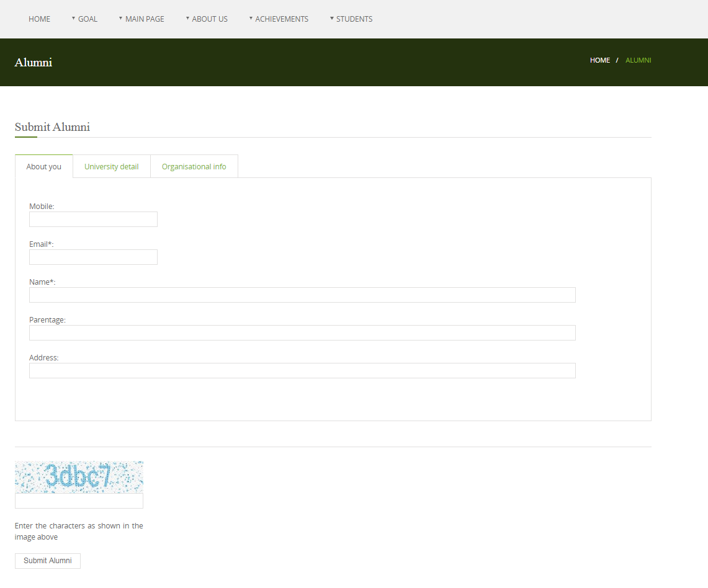Click the Address input field
This screenshot has width=708, height=588.
pos(302,371)
